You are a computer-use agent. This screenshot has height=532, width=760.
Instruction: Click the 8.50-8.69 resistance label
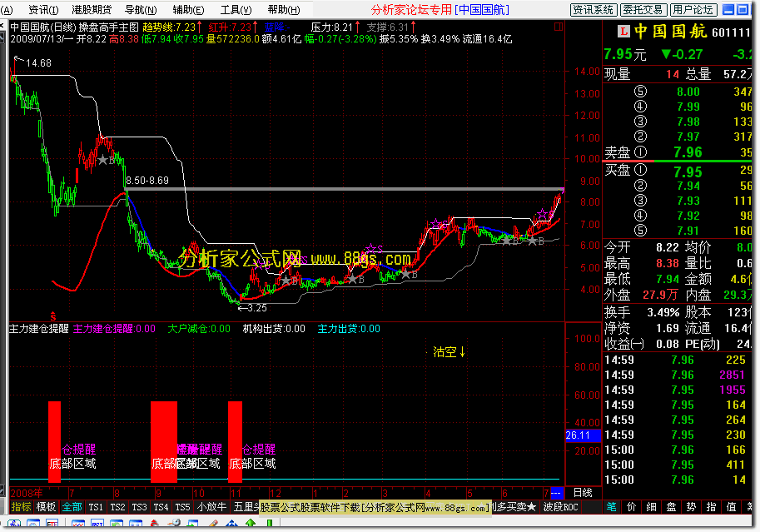(147, 181)
